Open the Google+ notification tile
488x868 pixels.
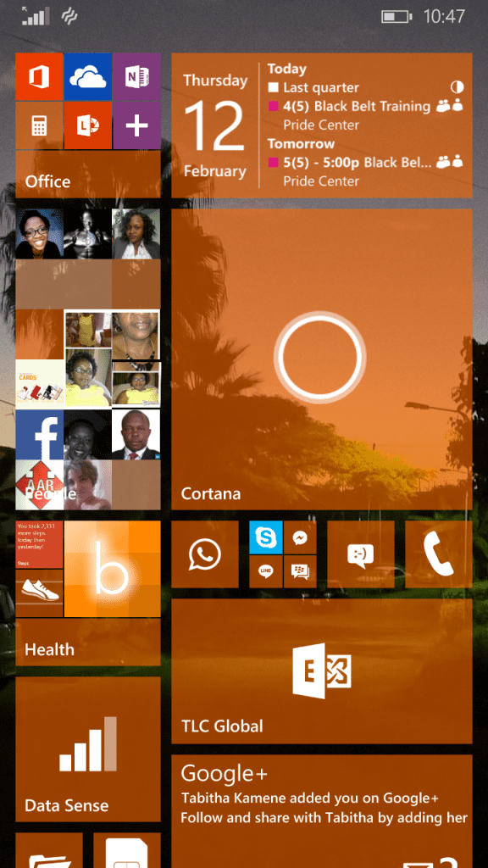pos(322,811)
